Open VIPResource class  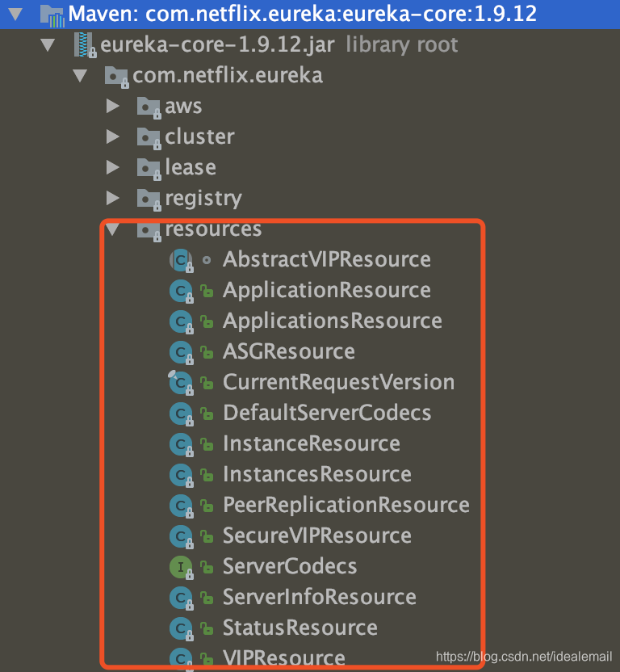coord(283,659)
